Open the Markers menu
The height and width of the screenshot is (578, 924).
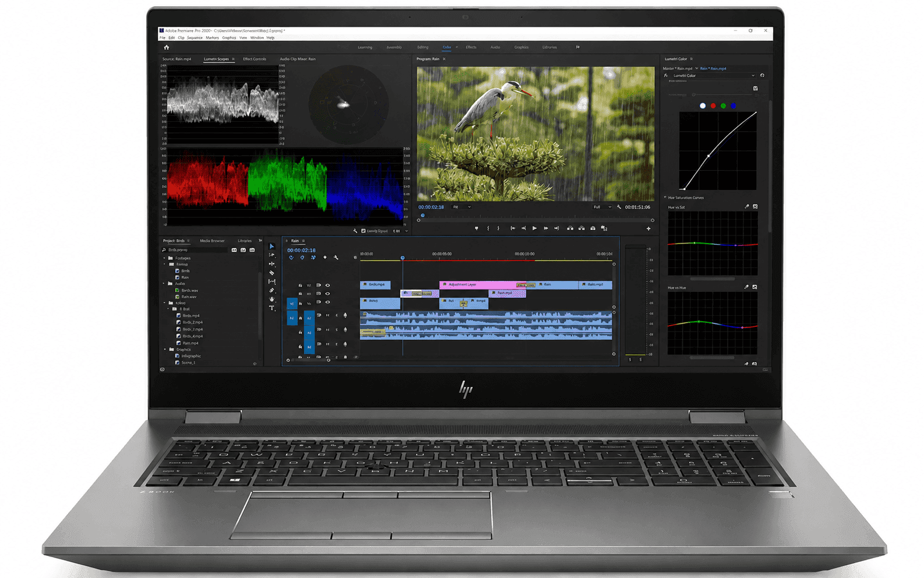[212, 38]
